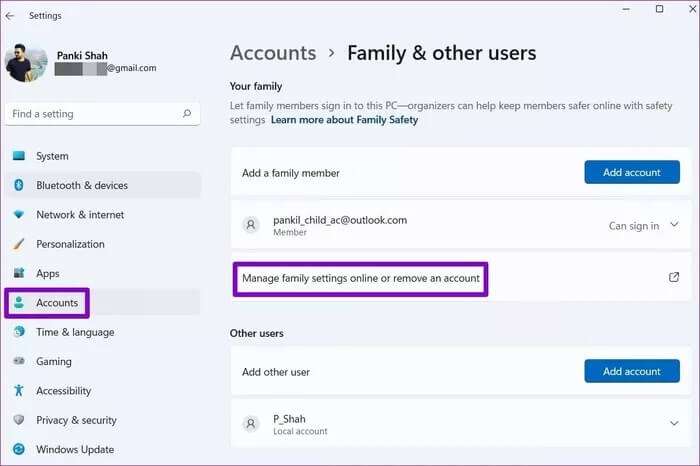This screenshot has height=466, width=700.
Task: Click the Panki Shah account name
Action: pyautogui.click(x=82, y=55)
